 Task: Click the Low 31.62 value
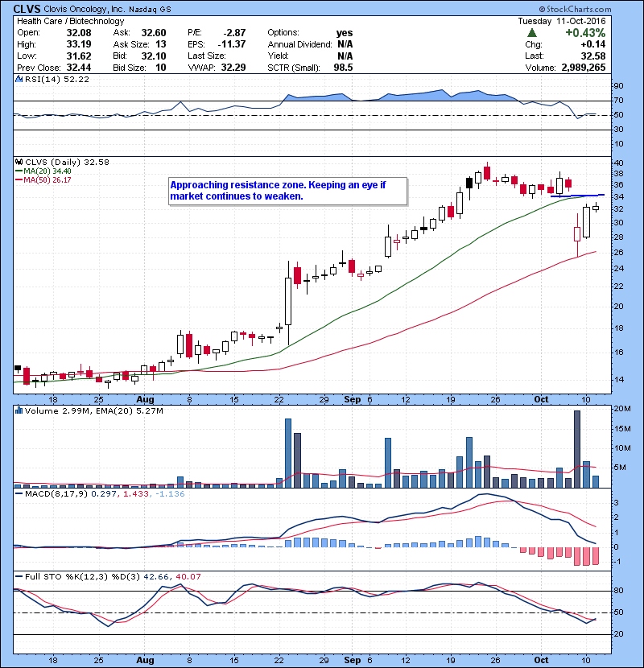pos(79,56)
